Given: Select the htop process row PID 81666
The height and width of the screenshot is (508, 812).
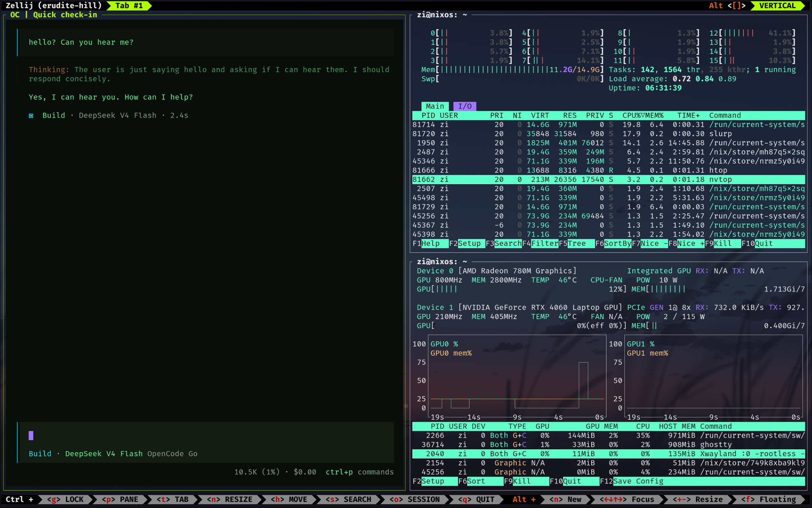Looking at the screenshot, I should (609, 170).
